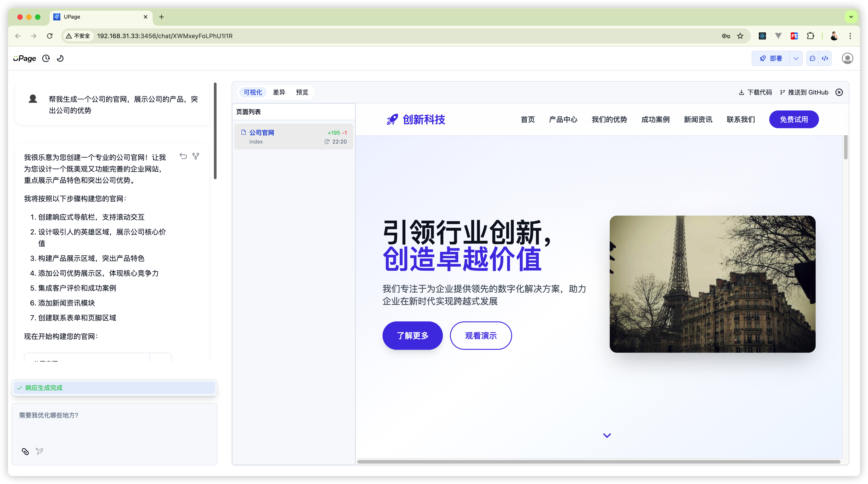Fork the chat from this message
868x484 pixels.
coord(196,156)
